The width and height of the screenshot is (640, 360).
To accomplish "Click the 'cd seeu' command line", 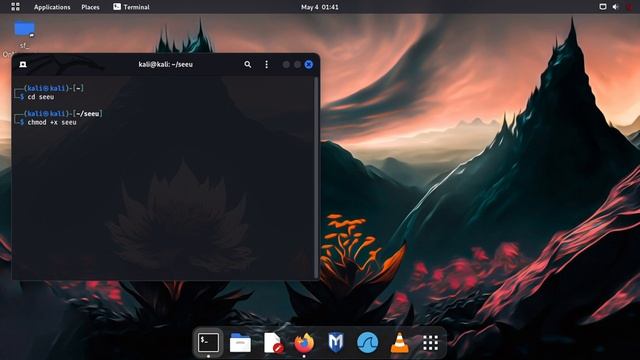I will point(41,97).
